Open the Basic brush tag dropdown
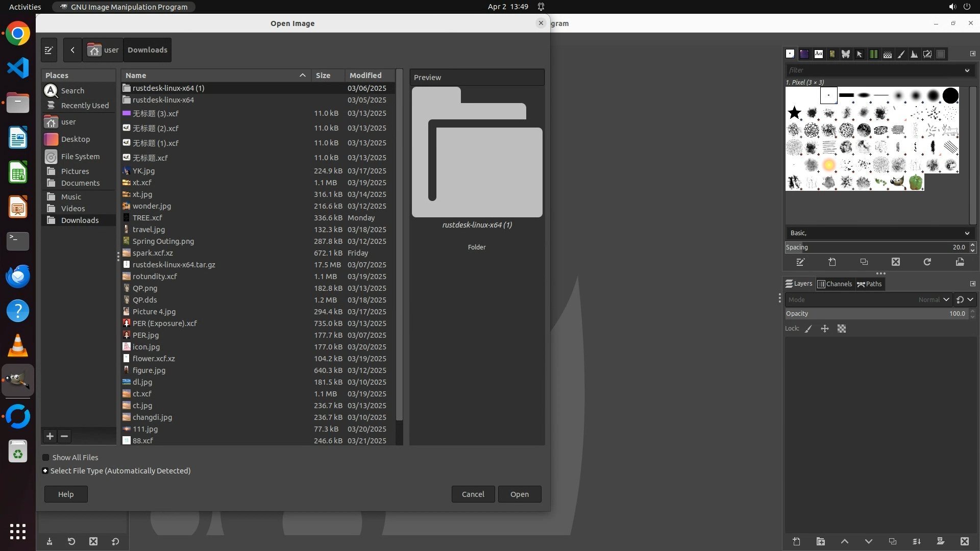The image size is (980, 551). click(967, 233)
